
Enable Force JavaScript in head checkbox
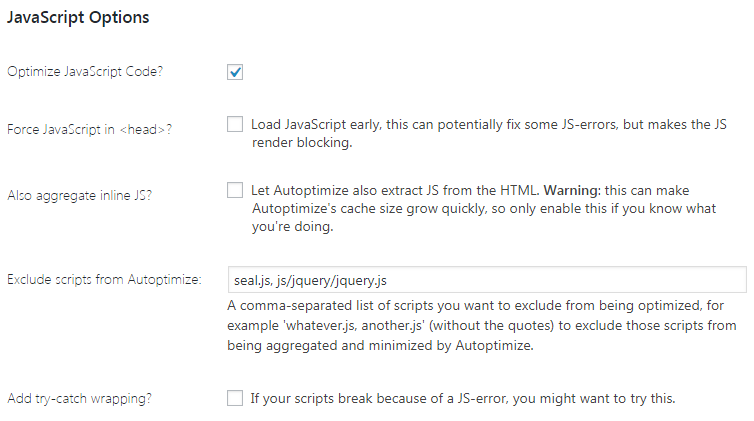(235, 125)
